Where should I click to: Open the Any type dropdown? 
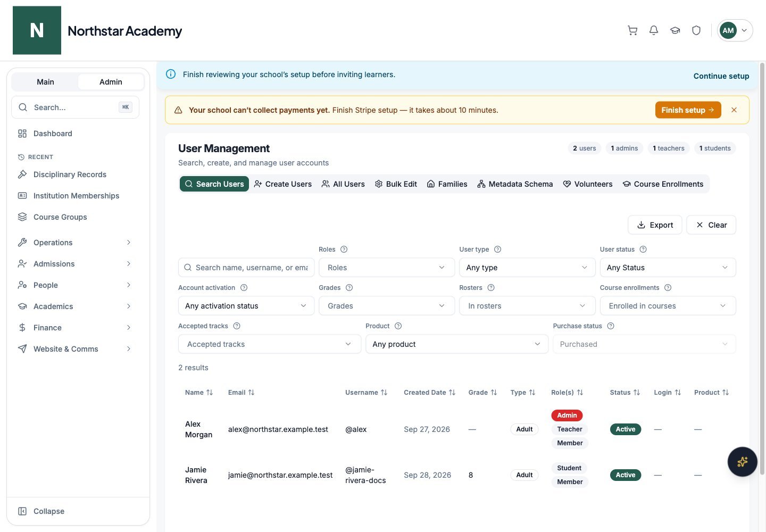coord(527,268)
